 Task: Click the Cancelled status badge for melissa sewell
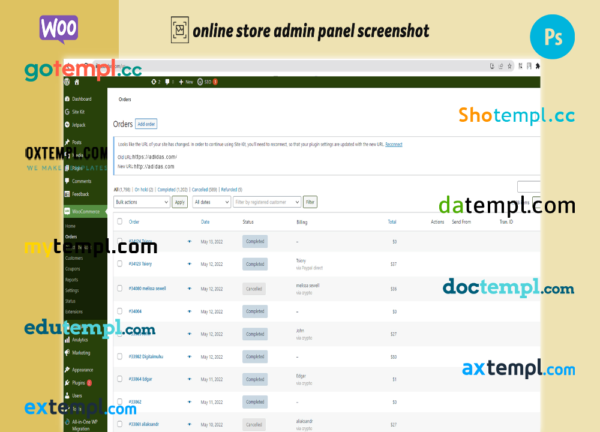point(254,289)
